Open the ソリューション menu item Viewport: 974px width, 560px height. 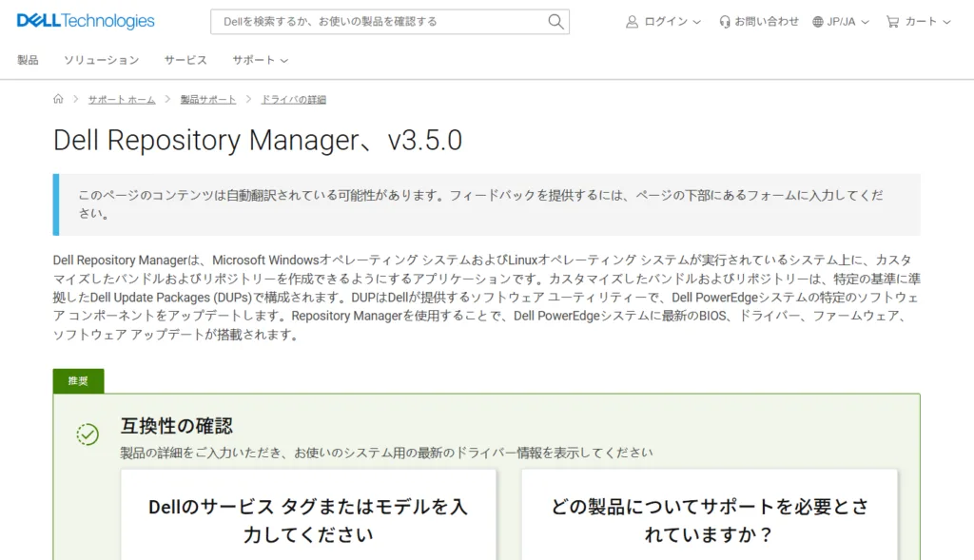[101, 60]
